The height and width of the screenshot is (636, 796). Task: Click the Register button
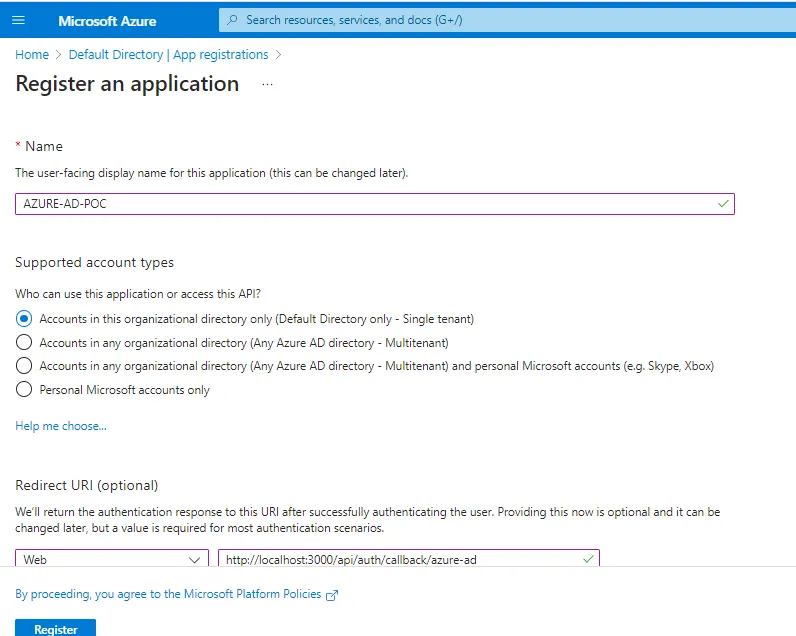pyautogui.click(x=55, y=628)
